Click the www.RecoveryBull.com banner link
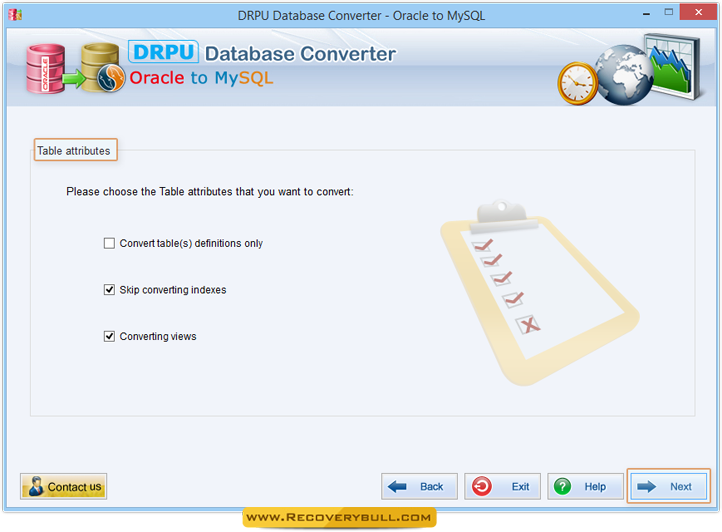 339,517
